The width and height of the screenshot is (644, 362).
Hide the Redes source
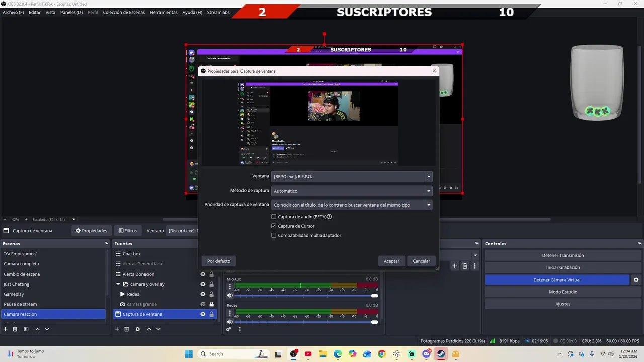203,294
